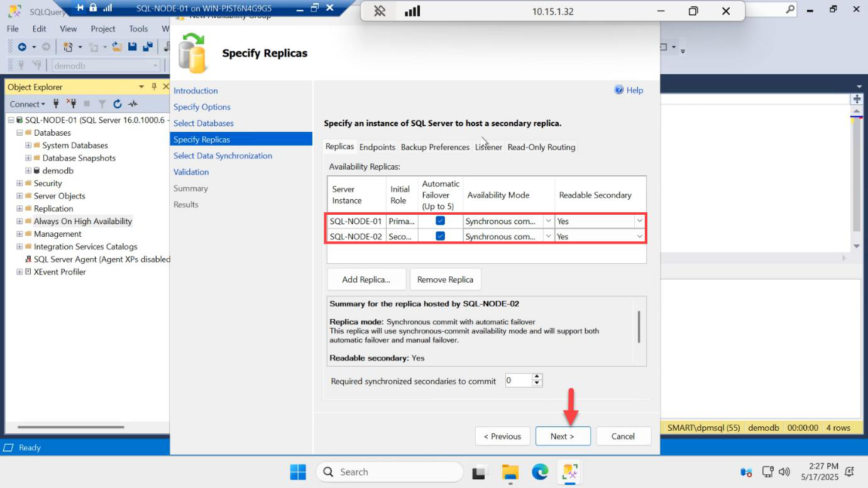Image resolution: width=868 pixels, height=488 pixels.
Task: Click the pin icon on Object Explorer panel
Action: click(154, 87)
